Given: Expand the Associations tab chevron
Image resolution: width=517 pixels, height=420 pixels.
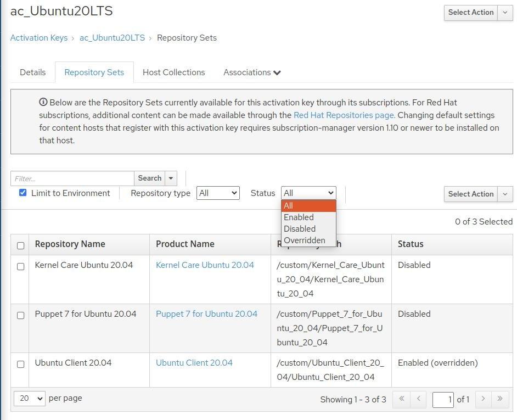Looking at the screenshot, I should point(277,72).
